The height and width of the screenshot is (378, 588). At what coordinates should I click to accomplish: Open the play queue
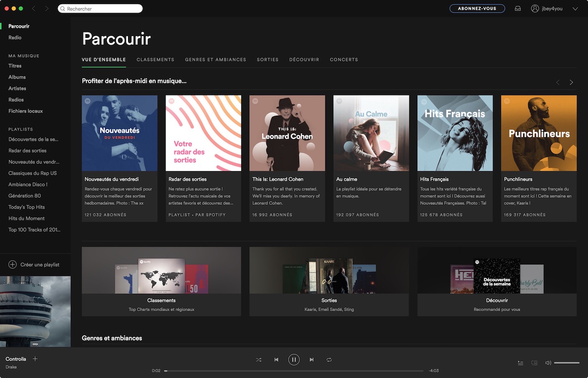click(520, 363)
